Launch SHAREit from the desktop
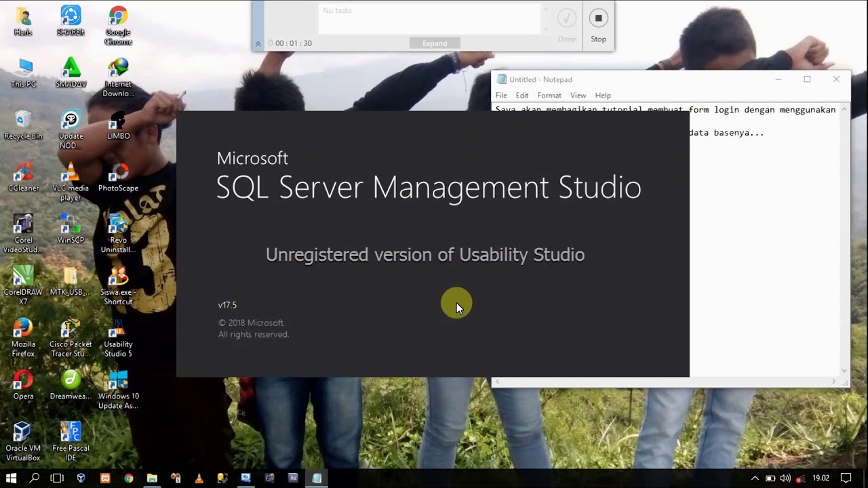This screenshot has width=868, height=488. [x=71, y=21]
